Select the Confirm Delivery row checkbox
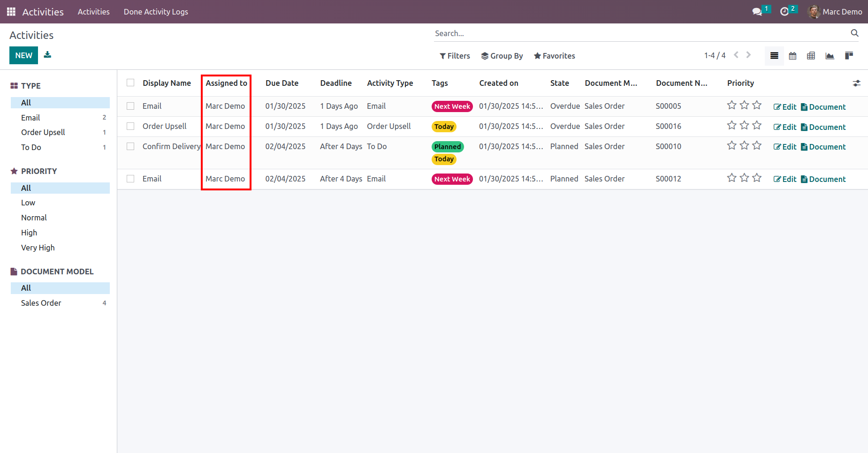Screen dimensions: 868x453 pos(130,146)
